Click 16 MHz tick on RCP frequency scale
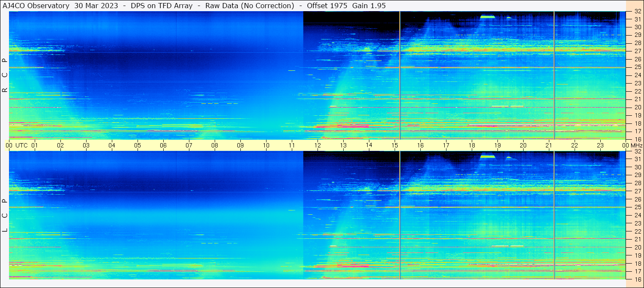This screenshot has width=644, height=288. click(x=637, y=139)
